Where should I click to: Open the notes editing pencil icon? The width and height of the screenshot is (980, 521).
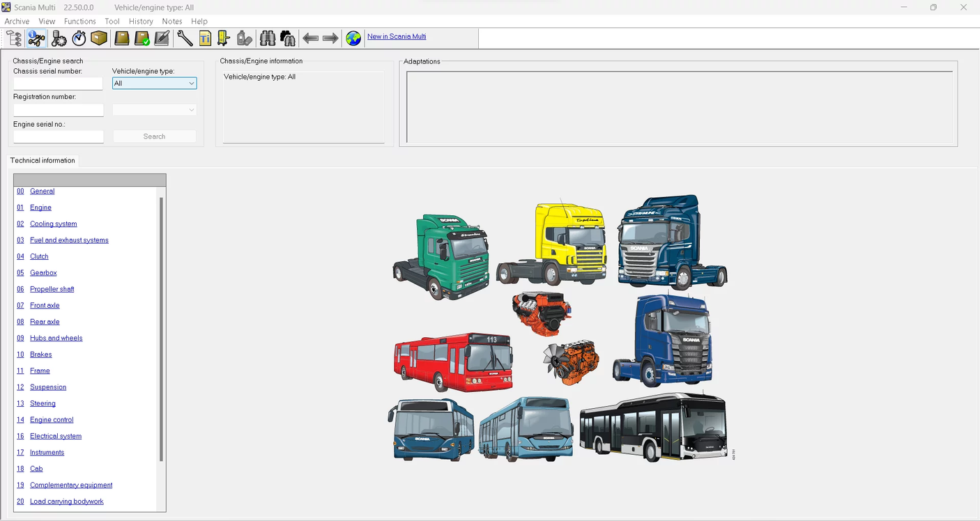click(x=162, y=38)
